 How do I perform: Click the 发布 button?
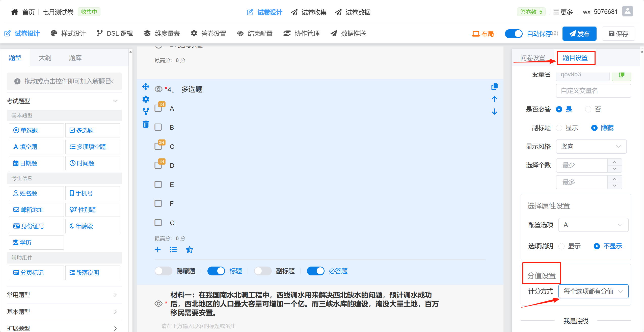click(x=579, y=34)
